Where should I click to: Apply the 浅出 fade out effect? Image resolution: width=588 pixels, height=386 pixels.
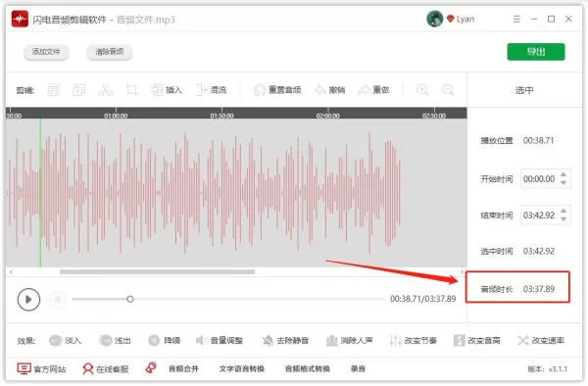point(115,340)
